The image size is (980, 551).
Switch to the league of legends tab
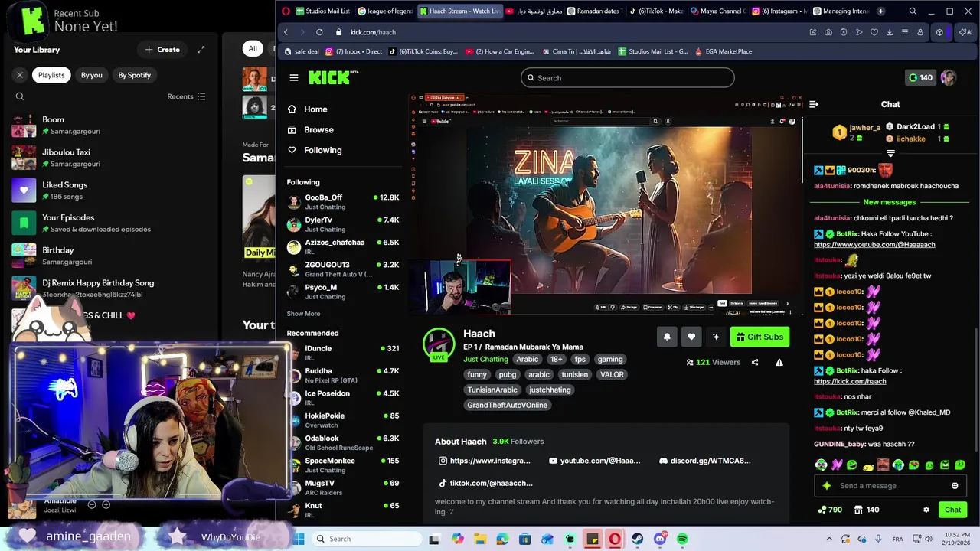click(x=385, y=11)
